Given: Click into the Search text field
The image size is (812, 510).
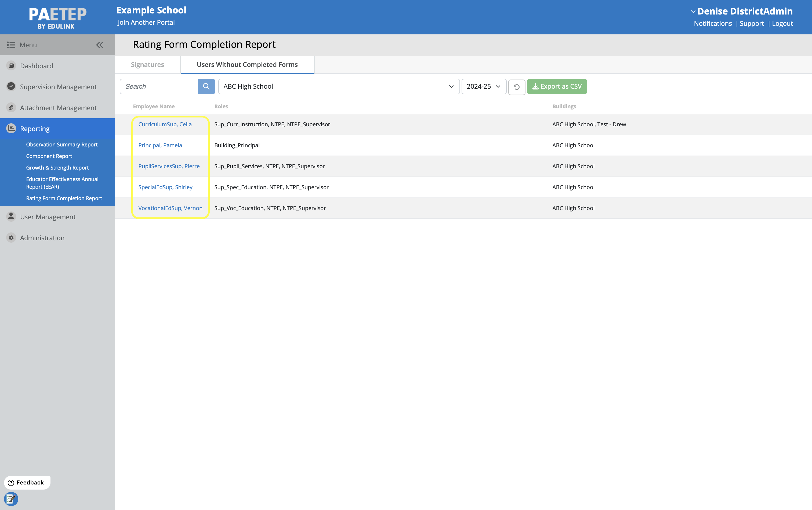Looking at the screenshot, I should 159,86.
